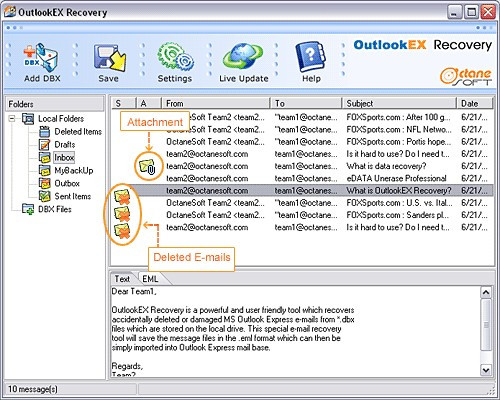
Task: Click deleted e-mail icon on U.S. vs. Ital row
Action: click(122, 214)
